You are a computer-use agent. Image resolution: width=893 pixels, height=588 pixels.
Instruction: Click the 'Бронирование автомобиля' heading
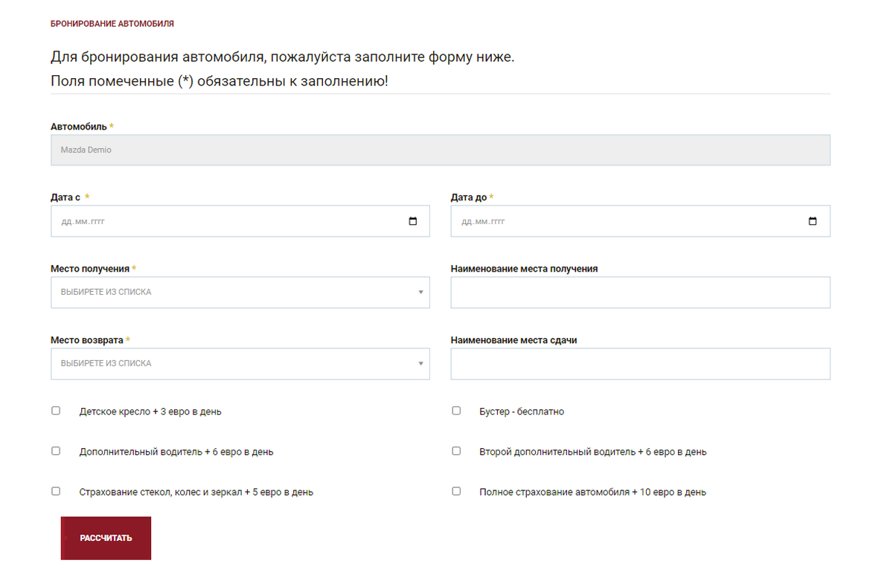point(112,24)
